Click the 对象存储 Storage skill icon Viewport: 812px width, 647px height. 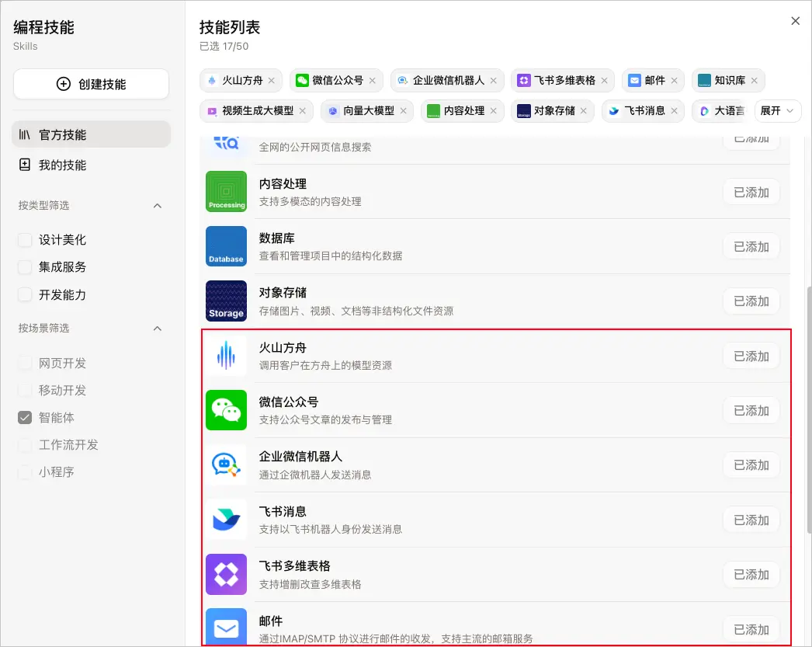point(227,301)
